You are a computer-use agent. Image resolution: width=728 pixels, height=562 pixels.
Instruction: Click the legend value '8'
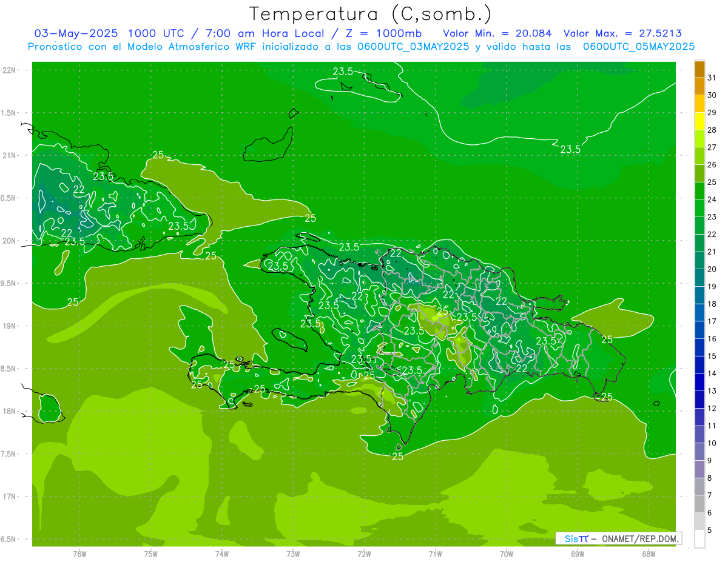pyautogui.click(x=710, y=478)
